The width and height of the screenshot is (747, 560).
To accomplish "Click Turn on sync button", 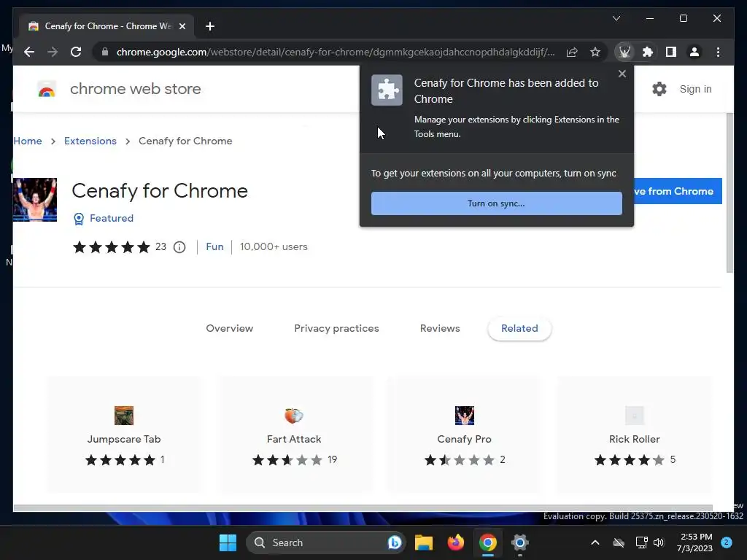I will 496,203.
